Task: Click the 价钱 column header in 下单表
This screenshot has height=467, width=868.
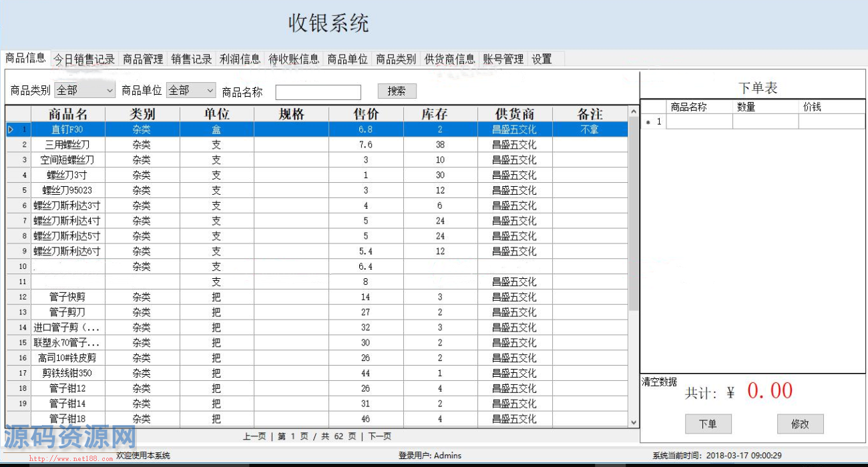Action: (x=831, y=107)
